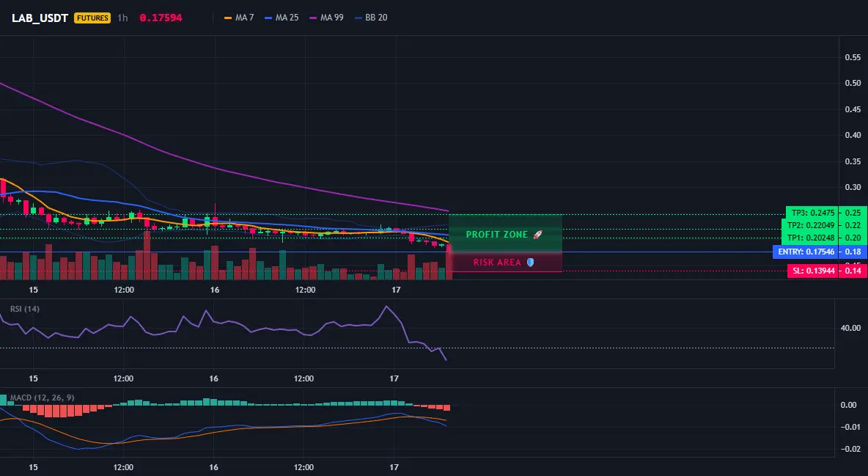Click the red SL: 0.13944 label

coord(812,271)
